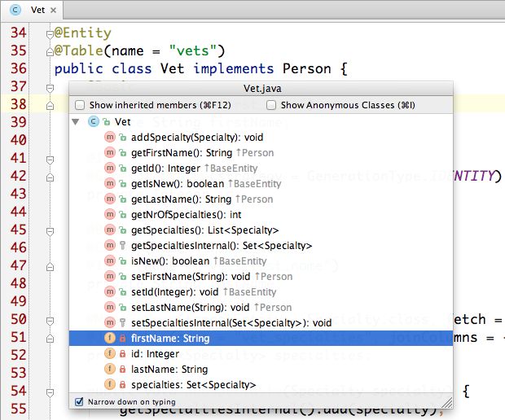Select getFirstName(): String method
Screen dimensions: 505x420
click(261, 153)
